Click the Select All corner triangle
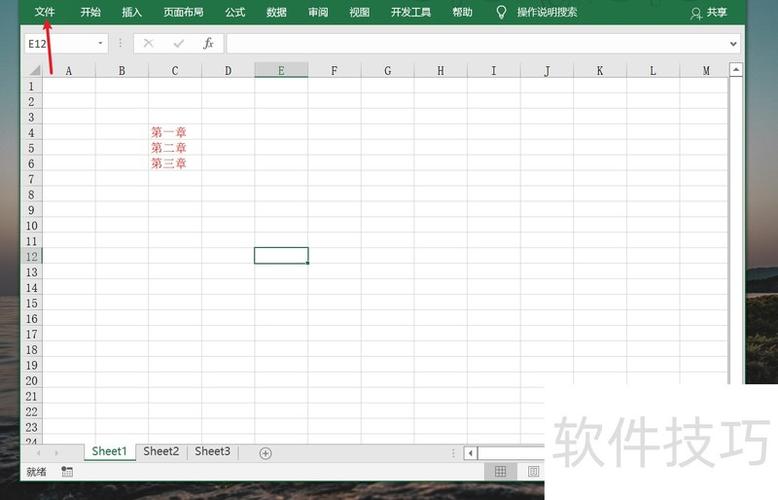778x500 pixels. click(34, 70)
